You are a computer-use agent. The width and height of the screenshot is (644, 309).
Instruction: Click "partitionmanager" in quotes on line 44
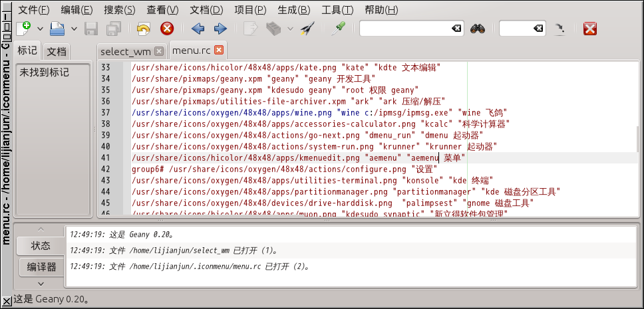[434, 191]
